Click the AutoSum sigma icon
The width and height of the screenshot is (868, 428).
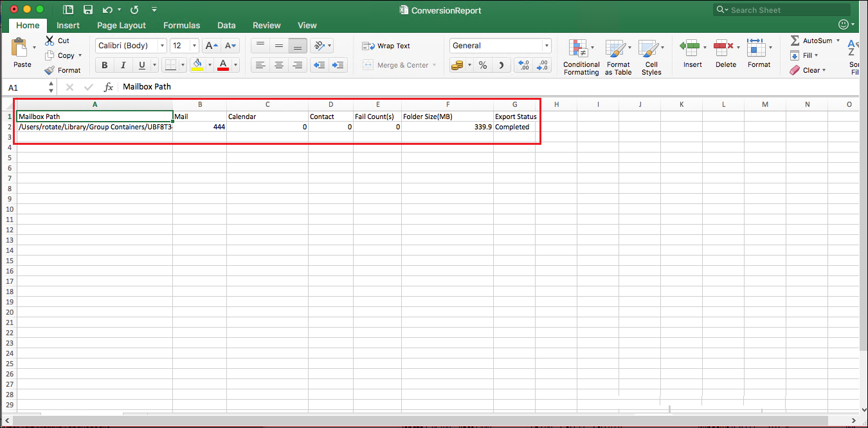pos(795,41)
